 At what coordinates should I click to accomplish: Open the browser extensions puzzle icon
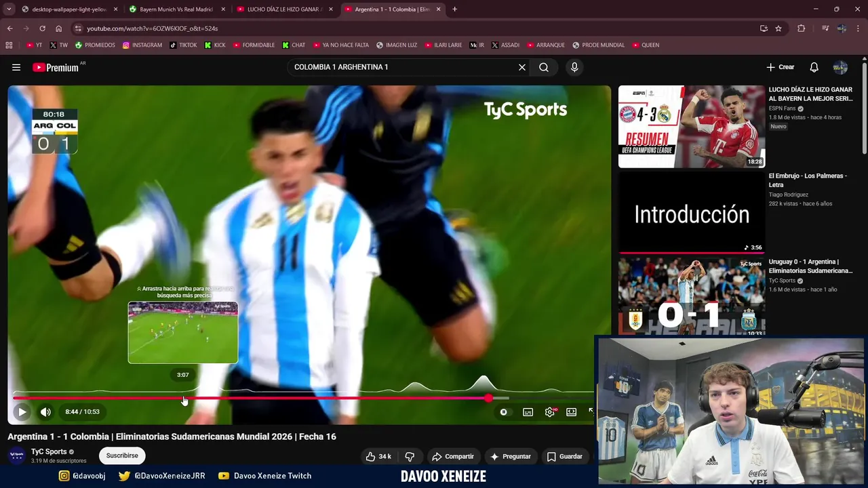(x=802, y=28)
